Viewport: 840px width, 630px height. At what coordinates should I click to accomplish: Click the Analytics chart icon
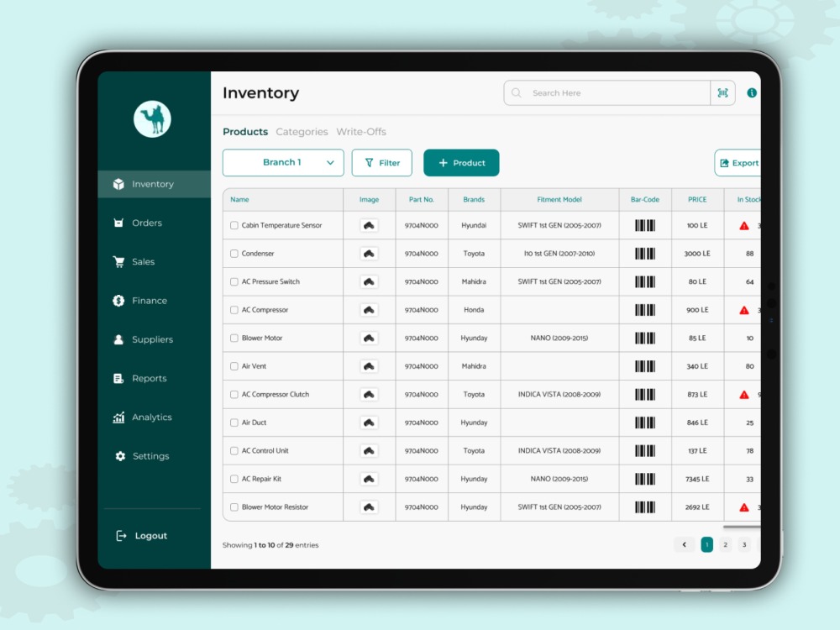click(118, 417)
